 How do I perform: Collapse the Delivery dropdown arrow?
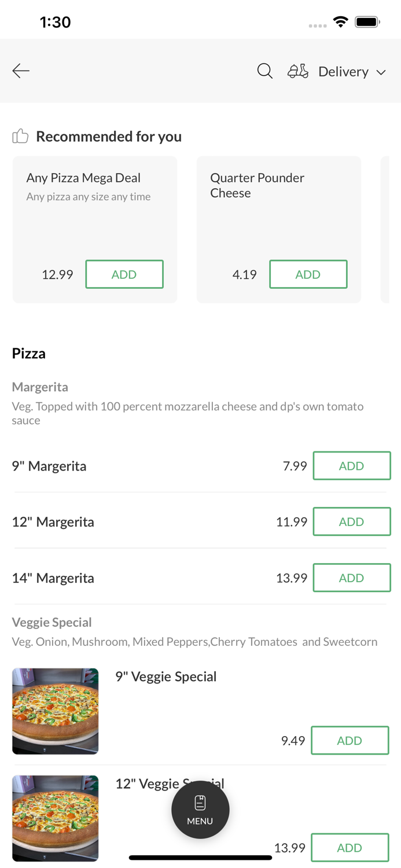pyautogui.click(x=382, y=72)
